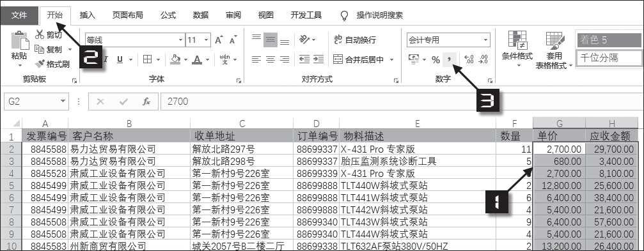Select column C header
This screenshot has width=644, height=251.
(x=242, y=123)
